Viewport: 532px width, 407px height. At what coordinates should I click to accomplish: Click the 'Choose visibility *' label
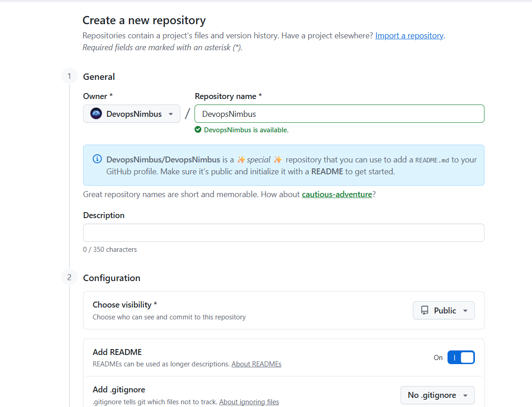click(x=125, y=305)
